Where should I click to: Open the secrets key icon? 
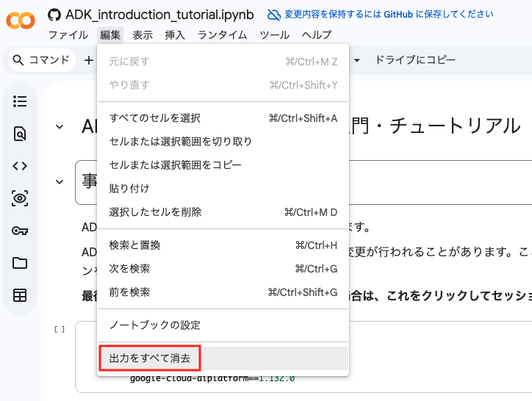click(x=20, y=231)
